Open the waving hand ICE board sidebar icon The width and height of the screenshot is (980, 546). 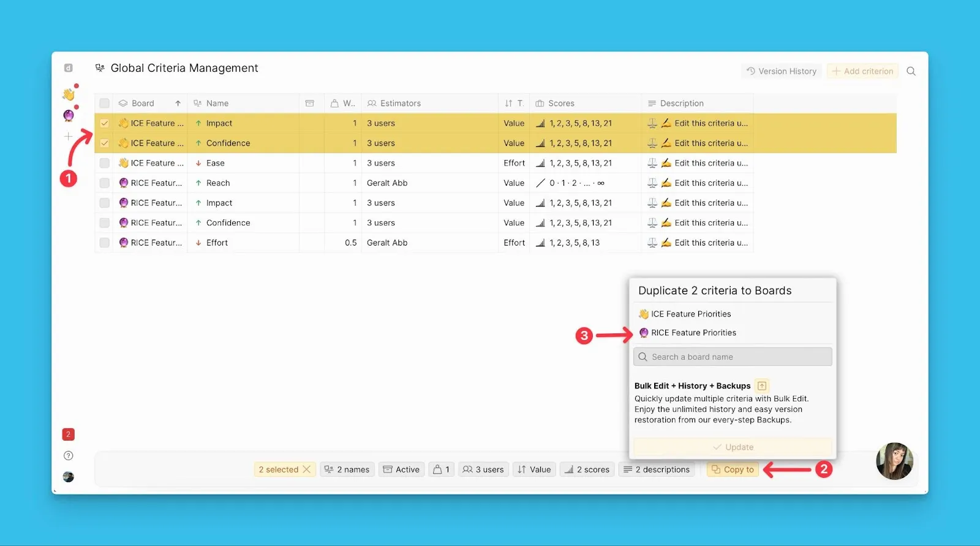69,94
